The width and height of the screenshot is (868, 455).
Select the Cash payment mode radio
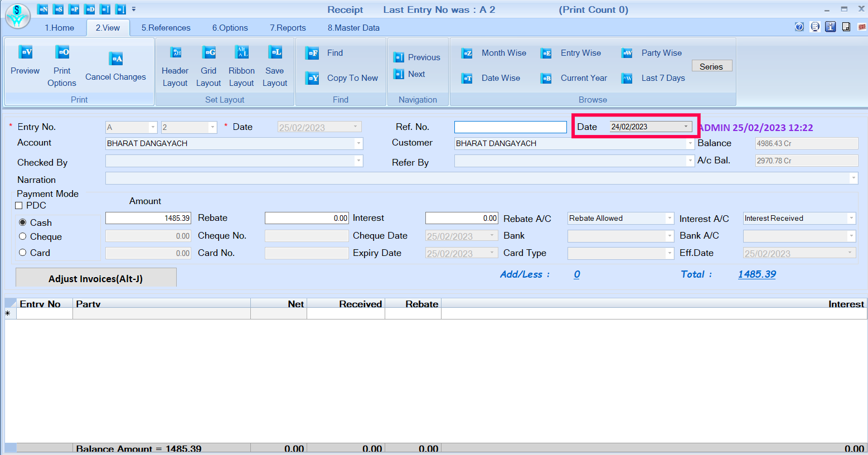tap(23, 222)
